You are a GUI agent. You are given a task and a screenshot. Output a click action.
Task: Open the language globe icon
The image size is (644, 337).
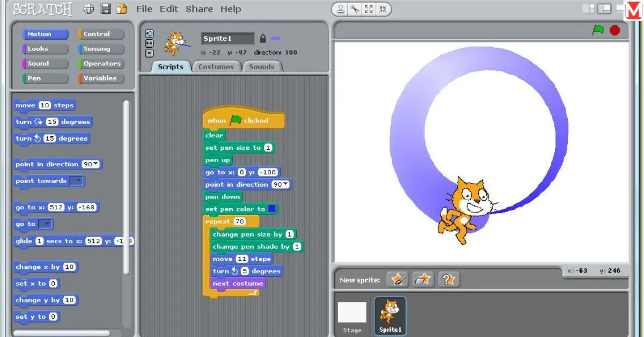point(89,9)
